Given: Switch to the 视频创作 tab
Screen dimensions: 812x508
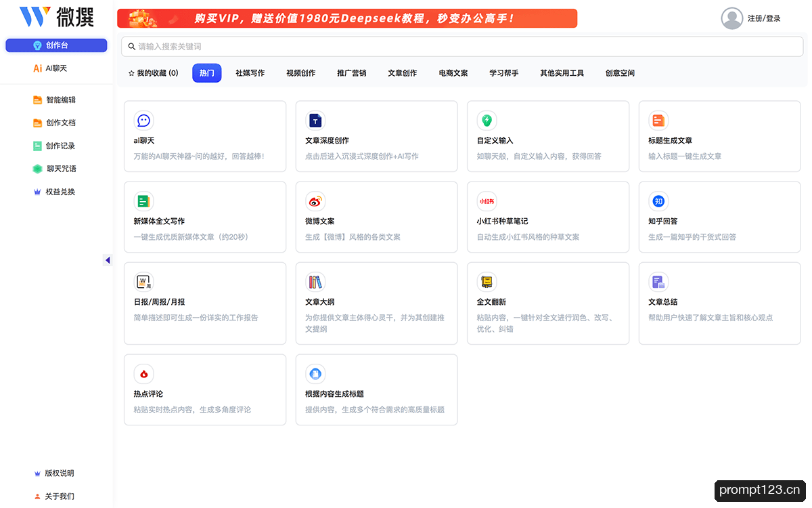Looking at the screenshot, I should 300,73.
